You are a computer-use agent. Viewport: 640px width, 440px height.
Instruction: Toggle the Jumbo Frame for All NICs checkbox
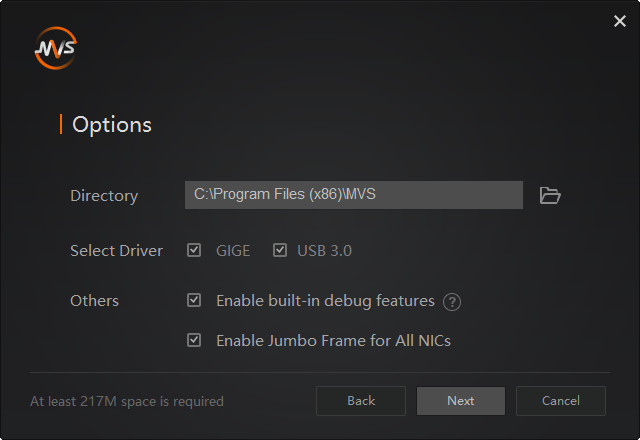coord(194,340)
